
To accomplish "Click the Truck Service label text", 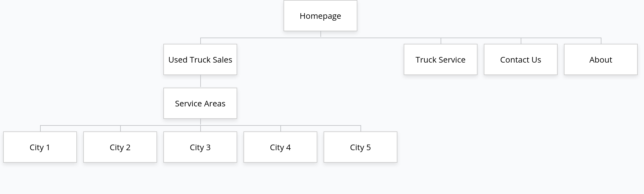I will 441,60.
